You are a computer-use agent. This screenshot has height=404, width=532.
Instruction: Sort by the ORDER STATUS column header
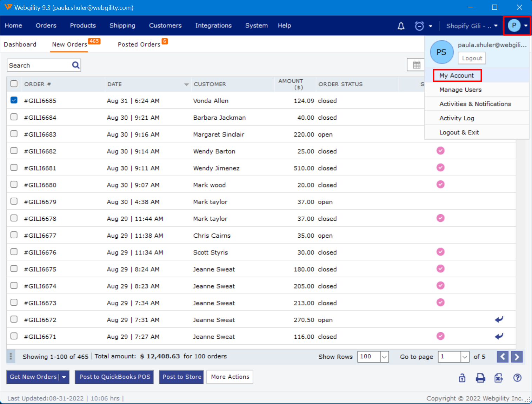(340, 84)
